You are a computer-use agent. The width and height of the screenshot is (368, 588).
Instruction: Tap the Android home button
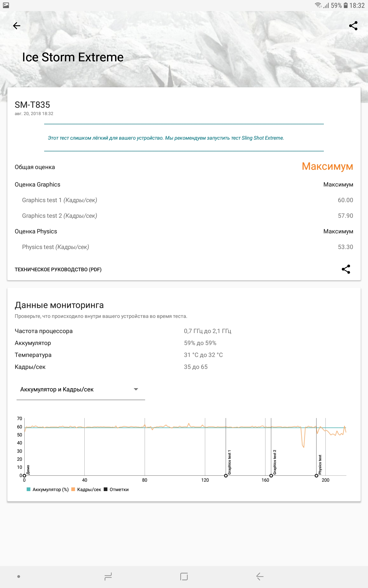pos(184,576)
